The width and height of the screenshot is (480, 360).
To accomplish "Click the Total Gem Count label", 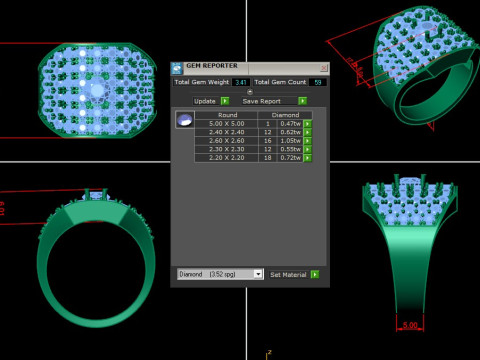I will [x=280, y=82].
